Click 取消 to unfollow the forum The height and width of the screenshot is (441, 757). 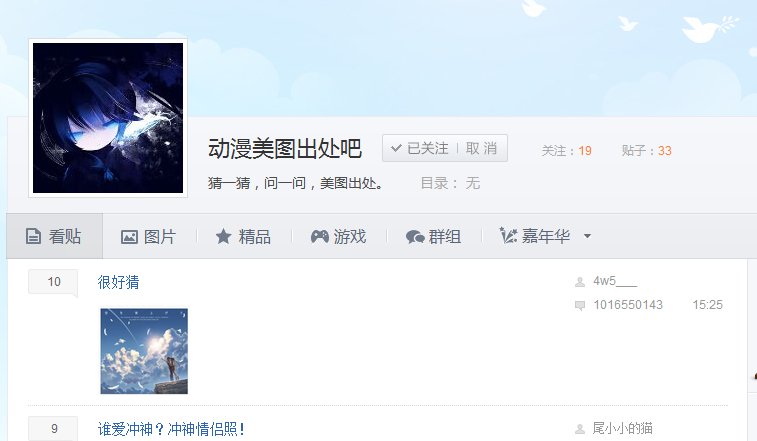tap(481, 148)
